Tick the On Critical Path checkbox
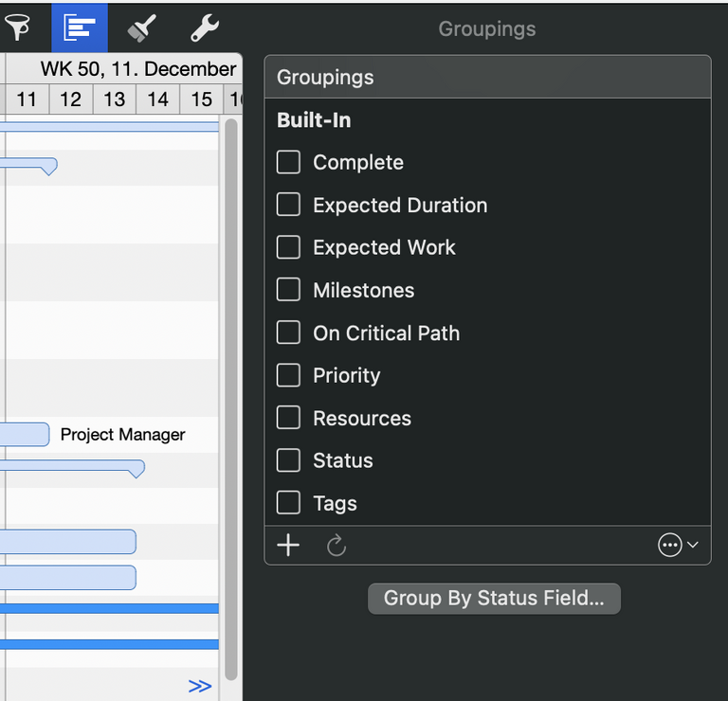728x701 pixels. tap(288, 333)
